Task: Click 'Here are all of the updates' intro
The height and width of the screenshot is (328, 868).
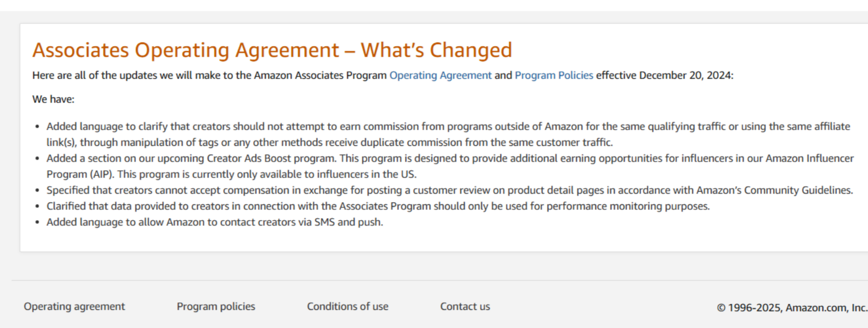Action: click(94, 75)
